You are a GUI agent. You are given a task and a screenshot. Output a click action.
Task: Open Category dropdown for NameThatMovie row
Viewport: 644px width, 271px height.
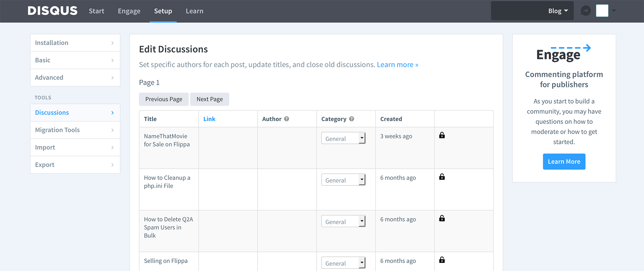coord(343,138)
